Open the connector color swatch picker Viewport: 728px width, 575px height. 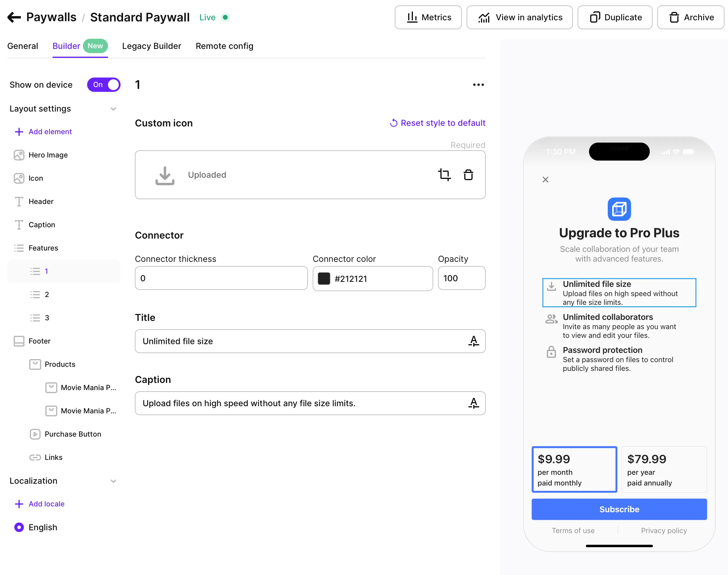(324, 279)
